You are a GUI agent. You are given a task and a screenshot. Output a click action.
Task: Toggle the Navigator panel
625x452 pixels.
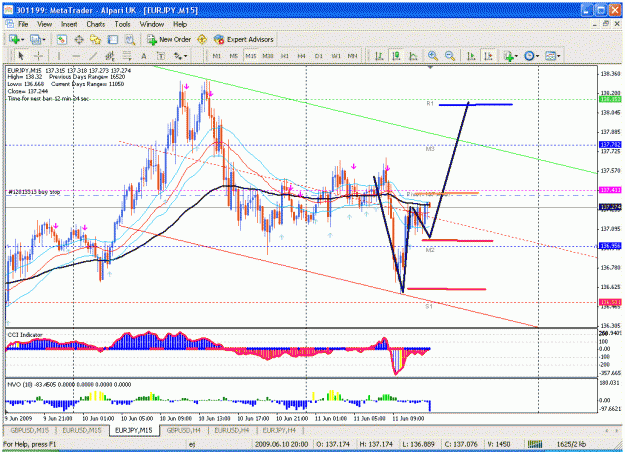(96, 39)
